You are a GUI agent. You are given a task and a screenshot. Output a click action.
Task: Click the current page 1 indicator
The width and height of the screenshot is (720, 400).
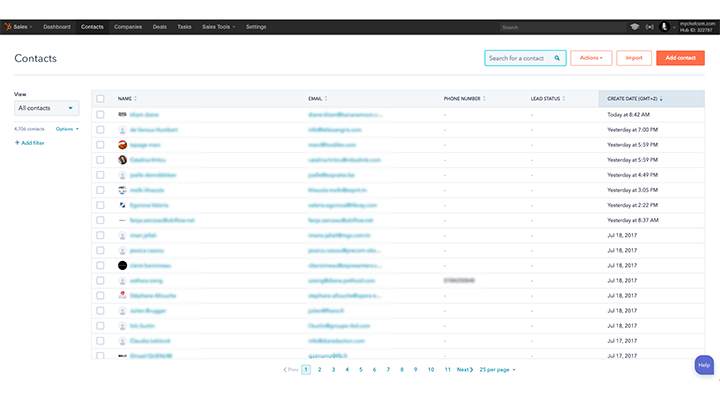pos(306,370)
